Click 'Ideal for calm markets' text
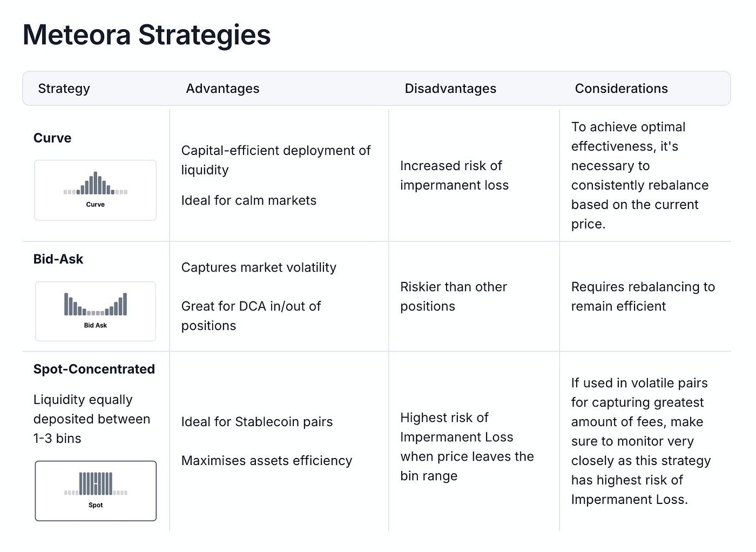The width and height of the screenshot is (756, 552). [x=249, y=200]
